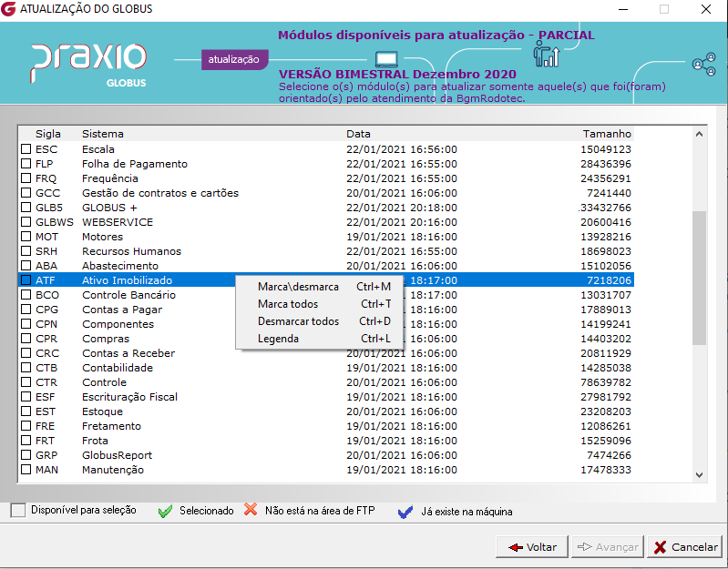
Task: Tick the FRQ Frequência checkbox
Action: coord(26,178)
